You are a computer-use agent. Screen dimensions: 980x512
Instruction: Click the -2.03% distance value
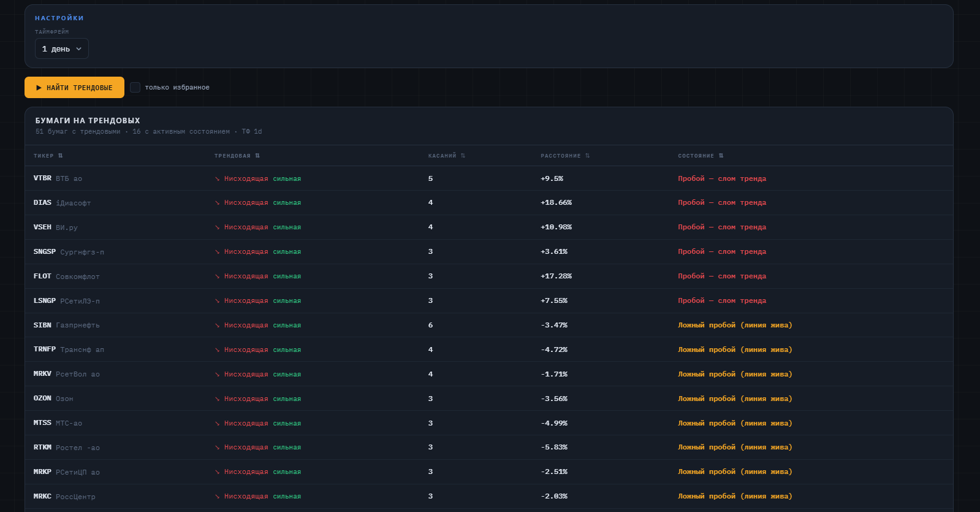click(x=554, y=496)
